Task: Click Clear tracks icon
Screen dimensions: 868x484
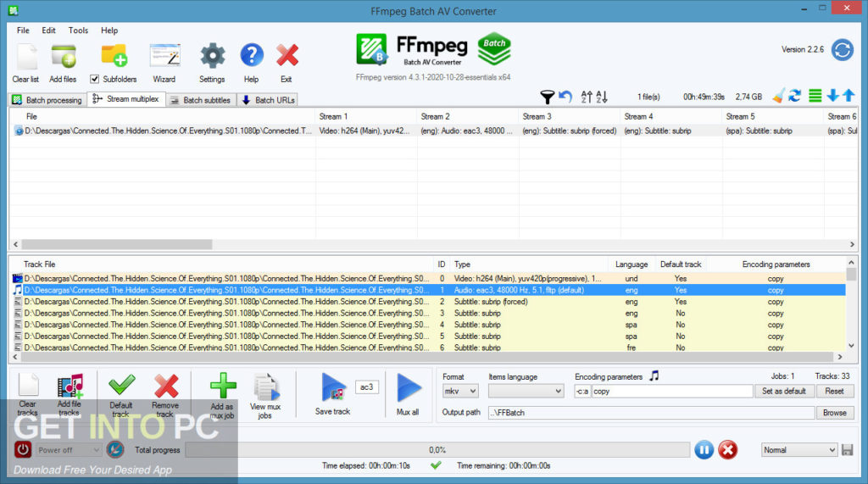Action: (28, 386)
